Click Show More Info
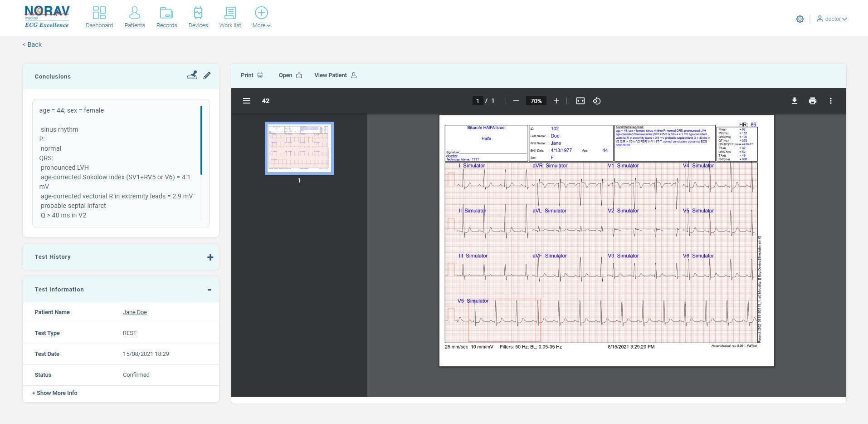The width and height of the screenshot is (868, 424). click(x=55, y=393)
